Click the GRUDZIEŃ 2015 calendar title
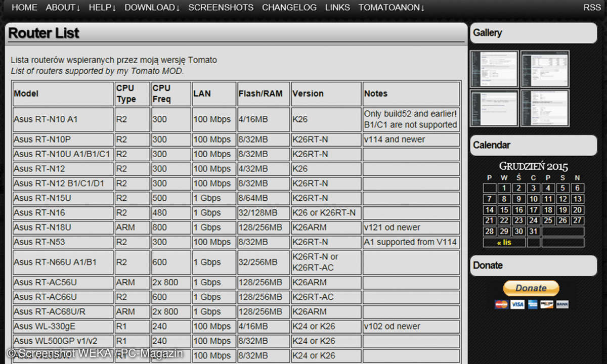Image resolution: width=607 pixels, height=364 pixels. pos(534,166)
